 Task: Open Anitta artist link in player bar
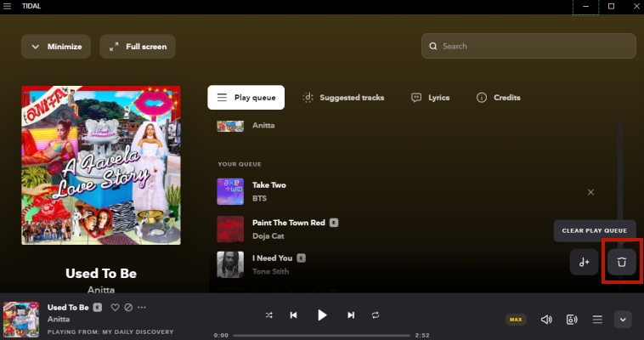click(x=59, y=319)
